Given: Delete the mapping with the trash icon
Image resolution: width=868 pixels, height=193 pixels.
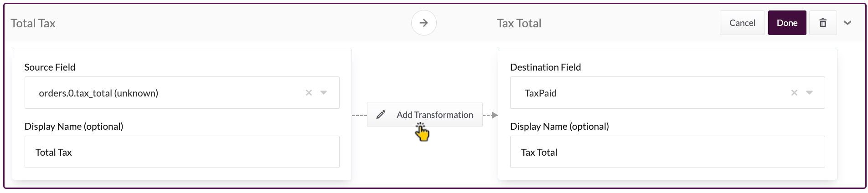Looking at the screenshot, I should (823, 23).
